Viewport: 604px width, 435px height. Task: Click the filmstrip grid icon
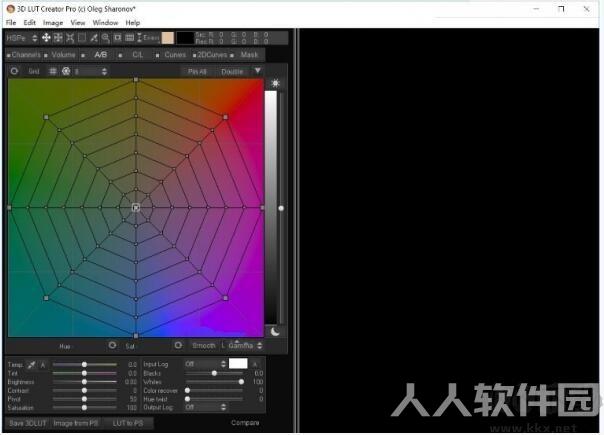tap(130, 38)
